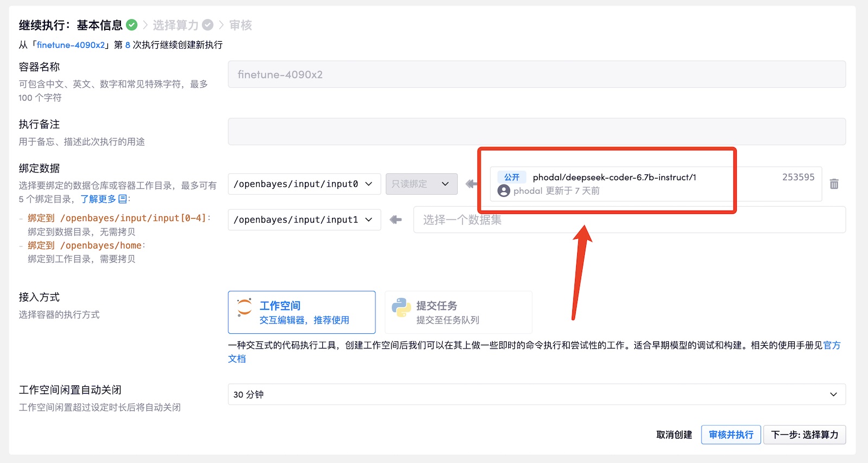Open the execution number 8 link
Viewport: 868px width, 463px height.
click(x=127, y=45)
